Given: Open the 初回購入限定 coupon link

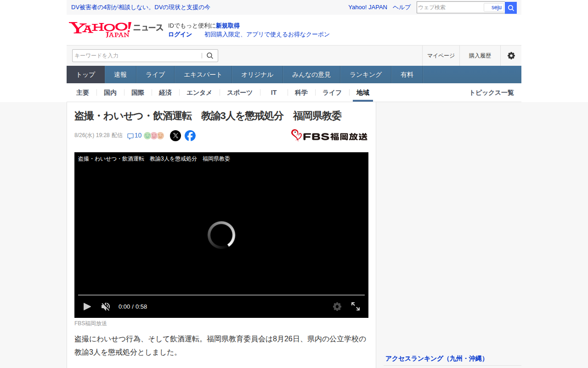Looking at the screenshot, I should coord(267,34).
